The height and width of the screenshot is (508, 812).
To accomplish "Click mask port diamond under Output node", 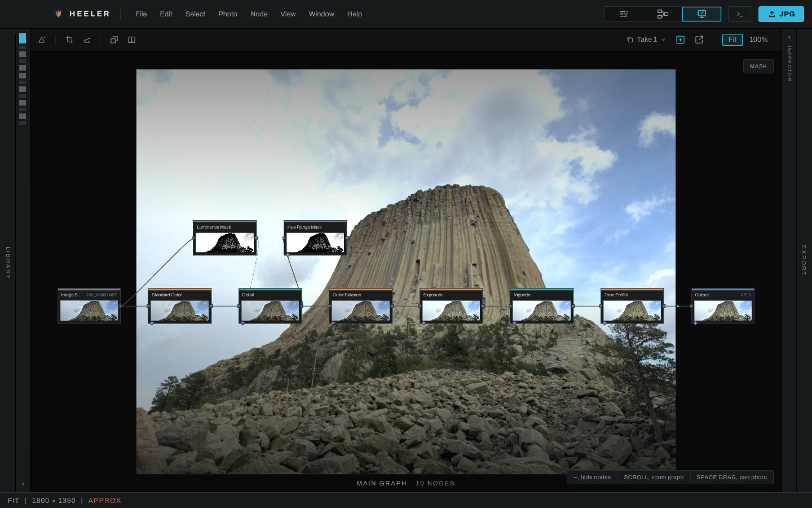I will [x=695, y=323].
